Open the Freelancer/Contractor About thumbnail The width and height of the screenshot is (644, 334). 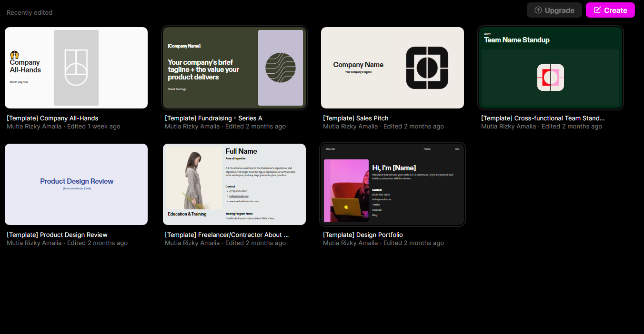pyautogui.click(x=234, y=184)
